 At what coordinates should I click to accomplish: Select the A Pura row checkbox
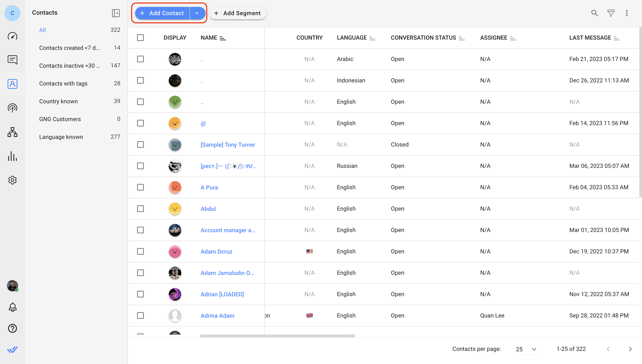tap(140, 187)
